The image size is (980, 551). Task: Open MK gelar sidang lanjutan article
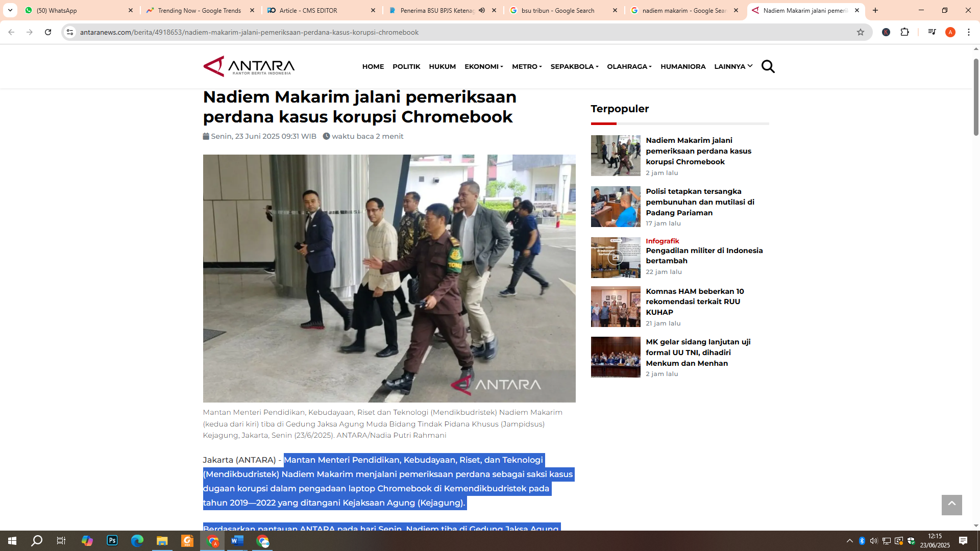click(698, 353)
